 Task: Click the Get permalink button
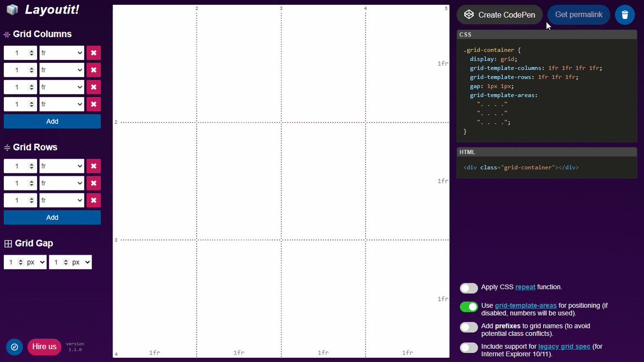point(579,14)
